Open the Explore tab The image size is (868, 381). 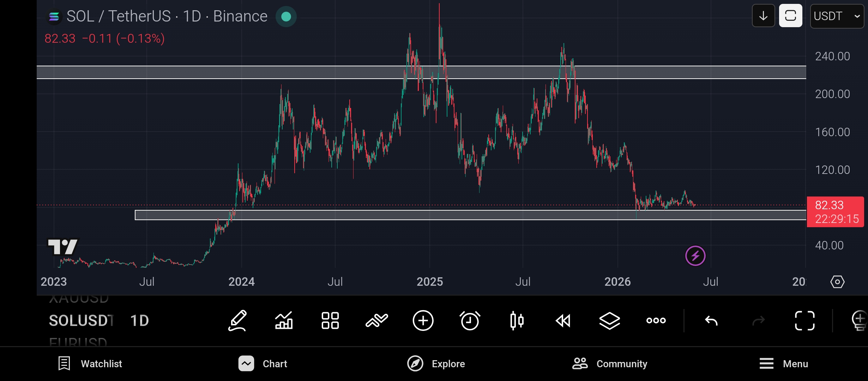[x=436, y=364]
